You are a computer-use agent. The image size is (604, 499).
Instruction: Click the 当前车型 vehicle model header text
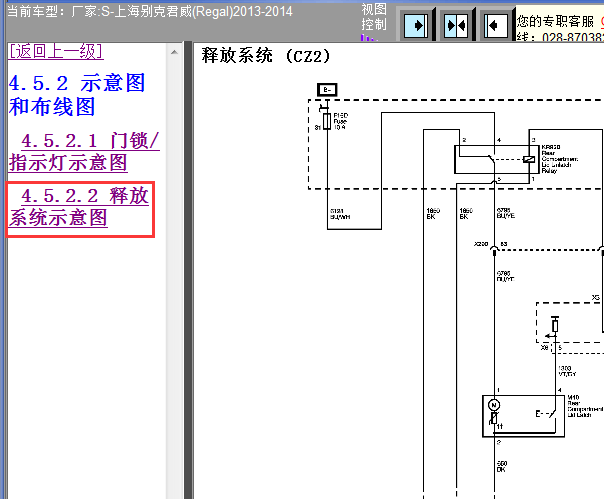point(150,12)
